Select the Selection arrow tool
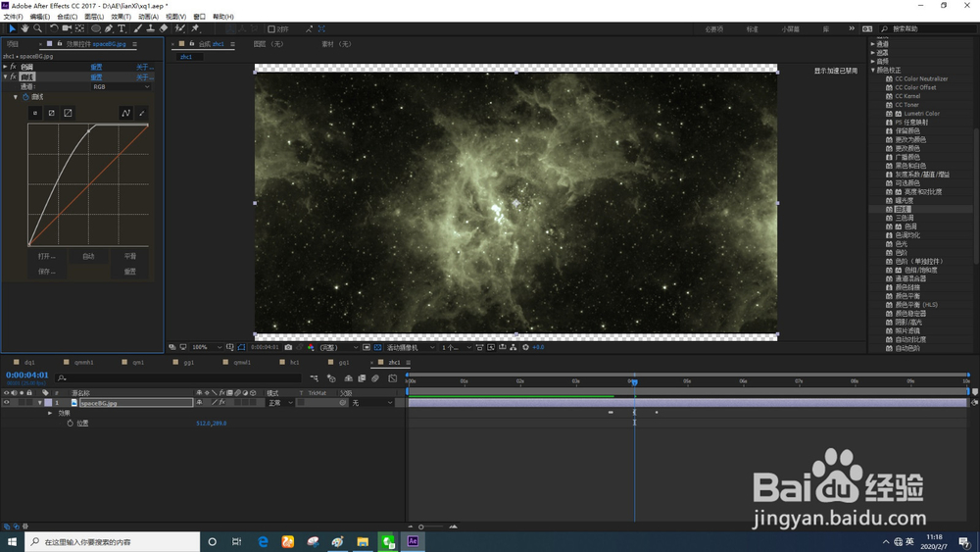Viewport: 980px width, 552px height. 12,28
